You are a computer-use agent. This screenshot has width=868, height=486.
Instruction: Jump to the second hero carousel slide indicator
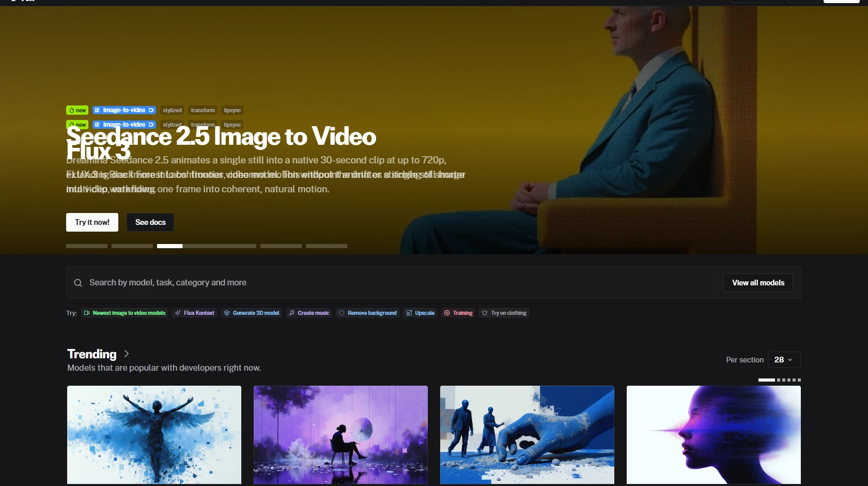point(132,246)
